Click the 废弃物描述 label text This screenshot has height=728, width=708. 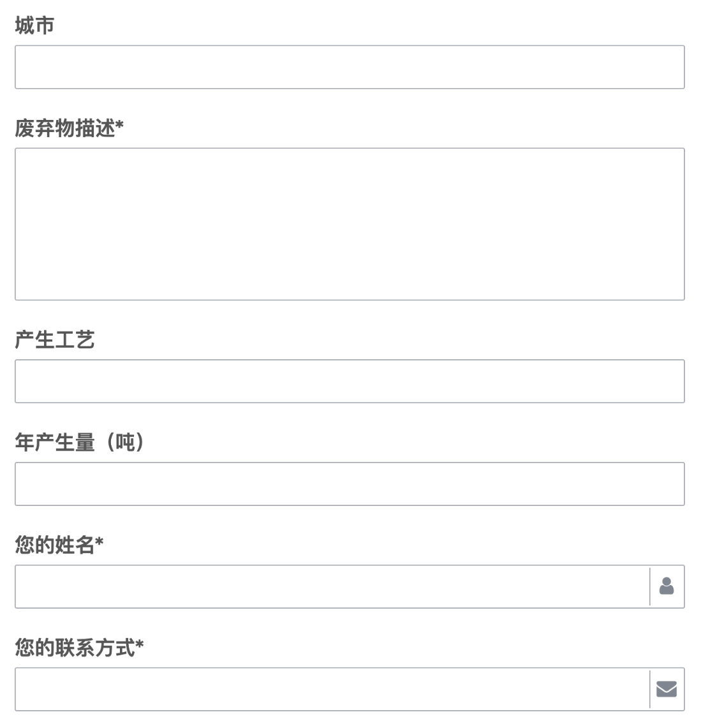tap(65, 128)
